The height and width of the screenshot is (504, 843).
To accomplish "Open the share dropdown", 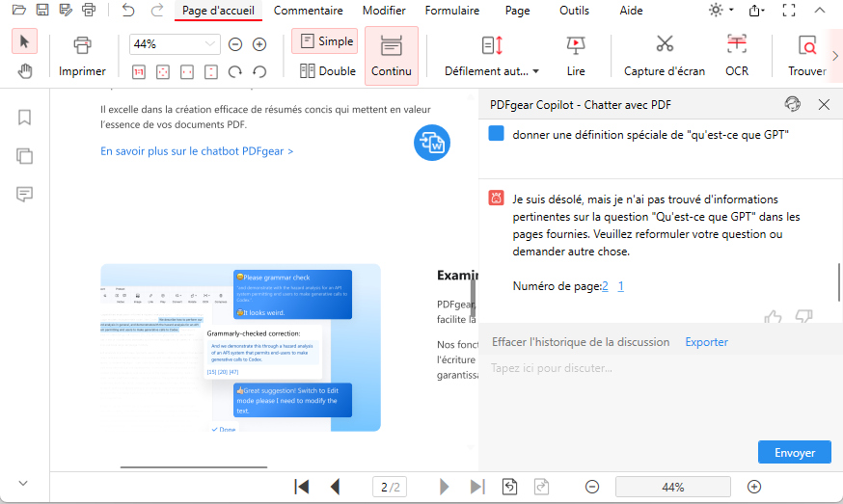I will (x=757, y=11).
